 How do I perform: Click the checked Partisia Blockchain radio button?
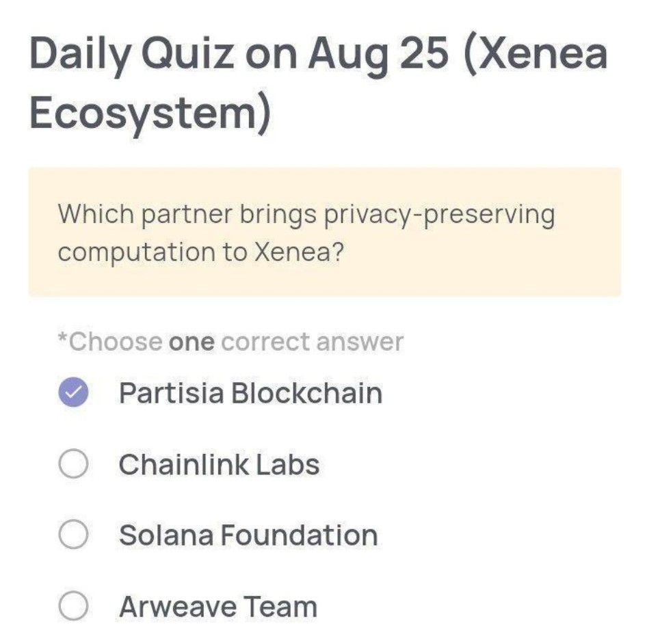click(73, 391)
